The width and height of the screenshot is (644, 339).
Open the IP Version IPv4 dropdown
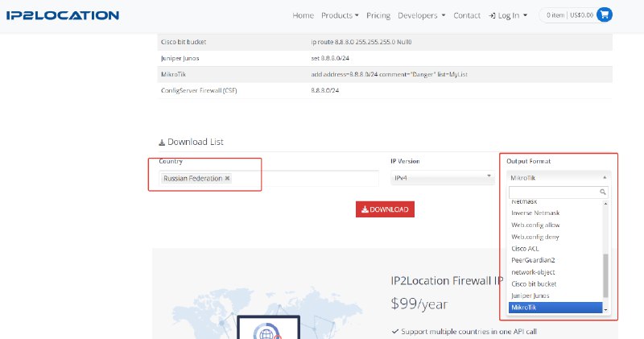tap(442, 177)
